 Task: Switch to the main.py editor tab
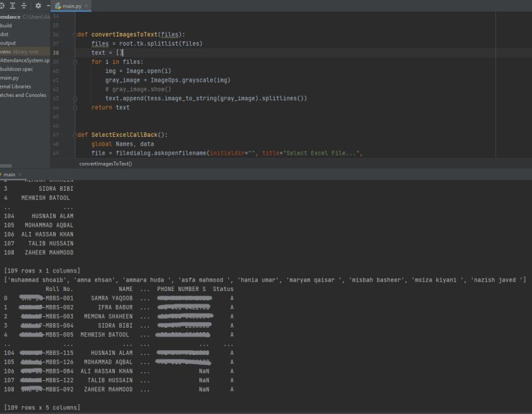click(71, 6)
